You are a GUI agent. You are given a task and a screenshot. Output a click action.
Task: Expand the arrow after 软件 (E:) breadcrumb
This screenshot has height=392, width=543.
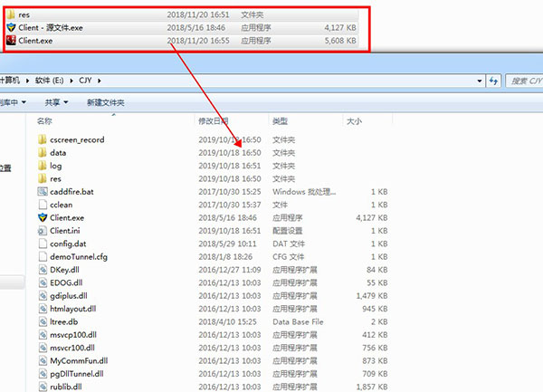tap(71, 81)
